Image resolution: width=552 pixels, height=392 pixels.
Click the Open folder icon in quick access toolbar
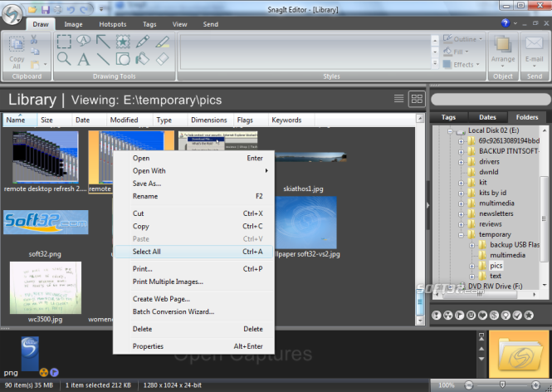coord(32,9)
